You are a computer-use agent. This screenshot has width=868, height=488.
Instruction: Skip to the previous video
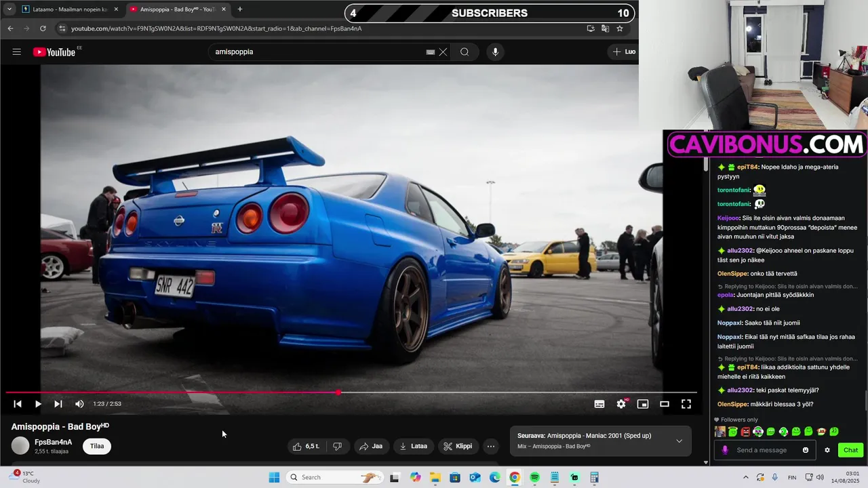coord(18,404)
